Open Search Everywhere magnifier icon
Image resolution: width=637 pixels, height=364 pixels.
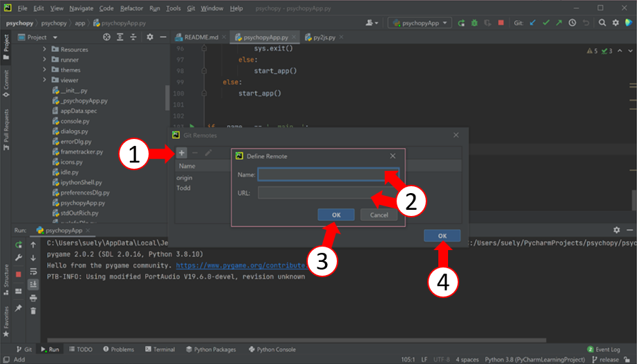[x=602, y=23]
